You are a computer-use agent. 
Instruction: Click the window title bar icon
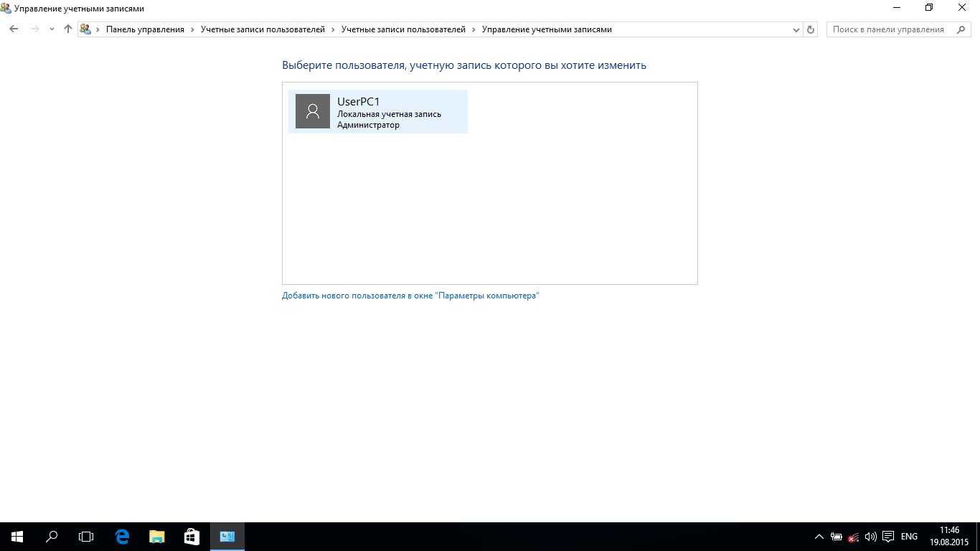tap(6, 8)
